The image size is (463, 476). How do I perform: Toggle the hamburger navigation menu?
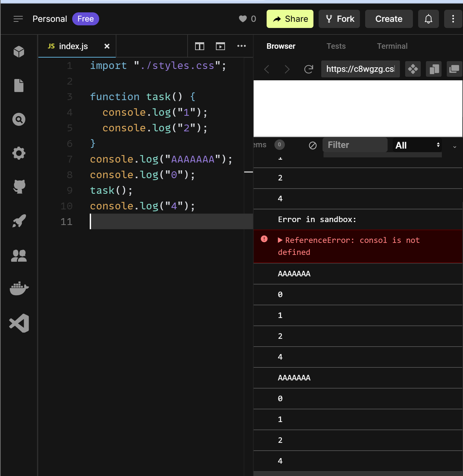(18, 19)
